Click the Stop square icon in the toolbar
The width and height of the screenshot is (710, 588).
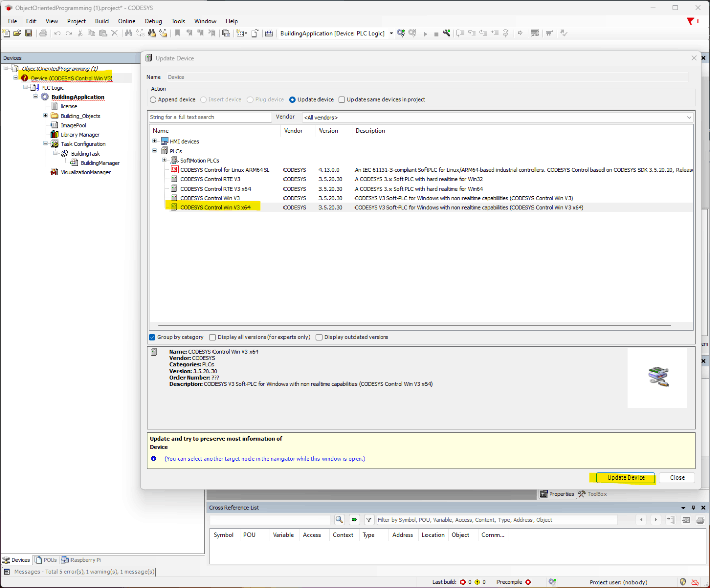436,34
